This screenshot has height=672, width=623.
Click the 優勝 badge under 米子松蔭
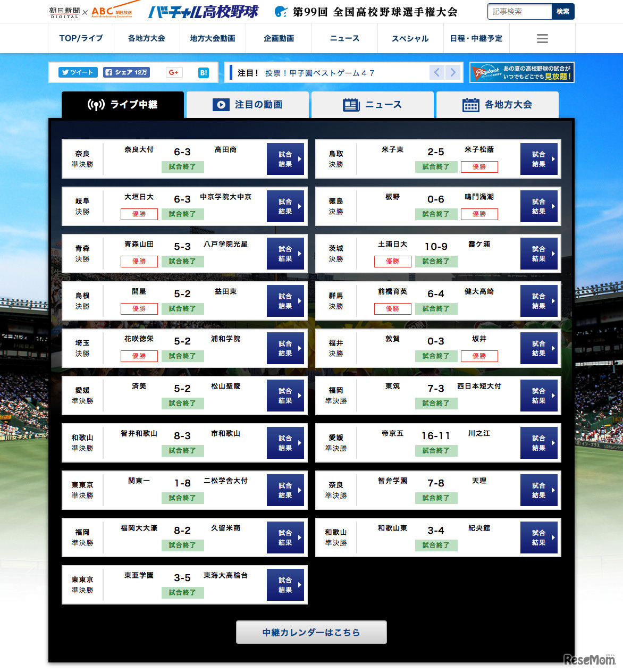(479, 166)
